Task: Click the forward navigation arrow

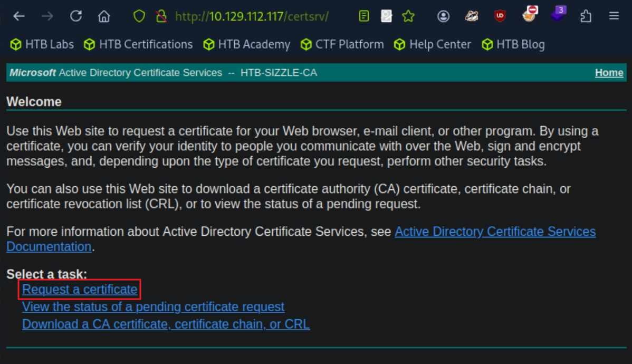Action: (x=47, y=16)
